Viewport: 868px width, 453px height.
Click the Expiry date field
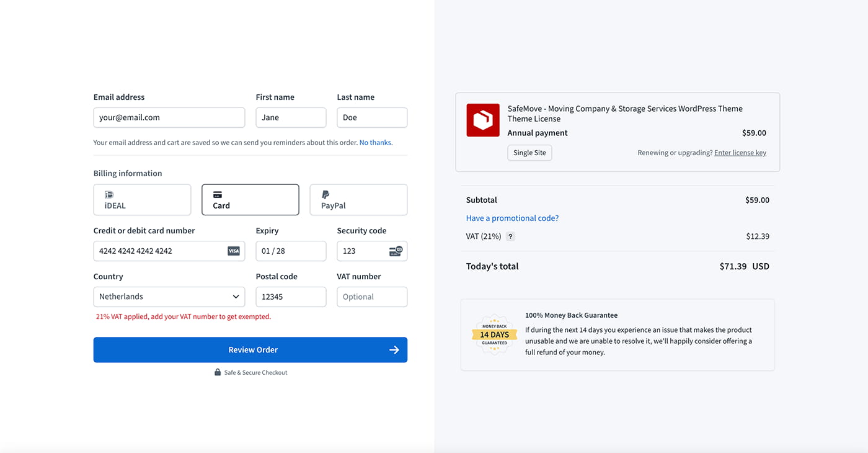290,251
